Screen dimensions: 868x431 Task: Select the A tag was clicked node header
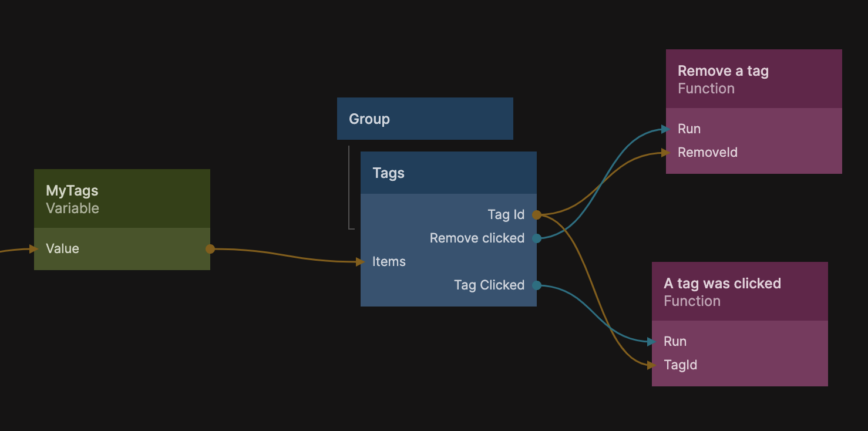coord(739,291)
